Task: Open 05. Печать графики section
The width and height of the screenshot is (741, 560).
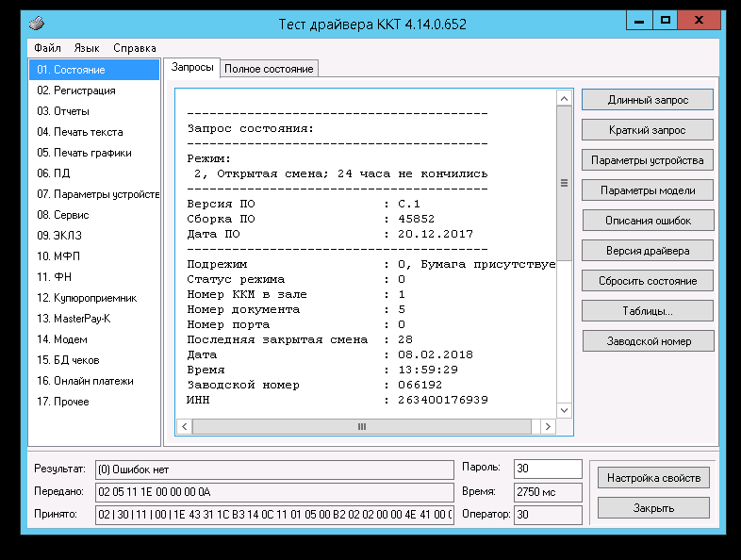Action: pos(94,153)
